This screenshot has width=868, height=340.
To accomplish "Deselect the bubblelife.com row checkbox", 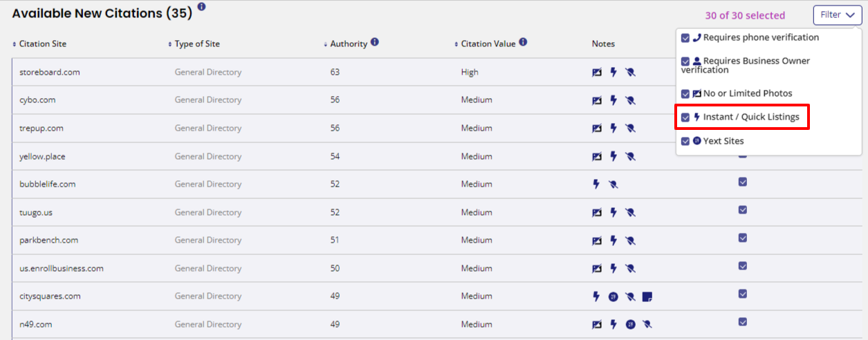I will click(x=743, y=182).
